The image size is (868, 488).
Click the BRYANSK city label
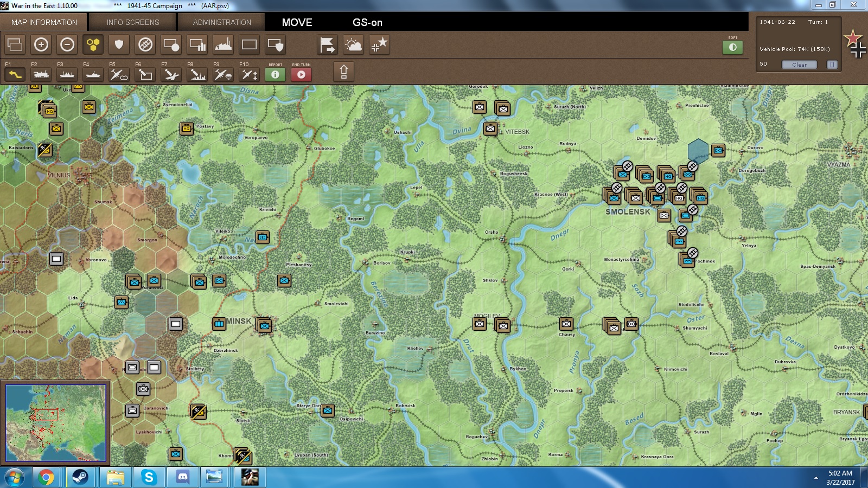[x=846, y=413]
